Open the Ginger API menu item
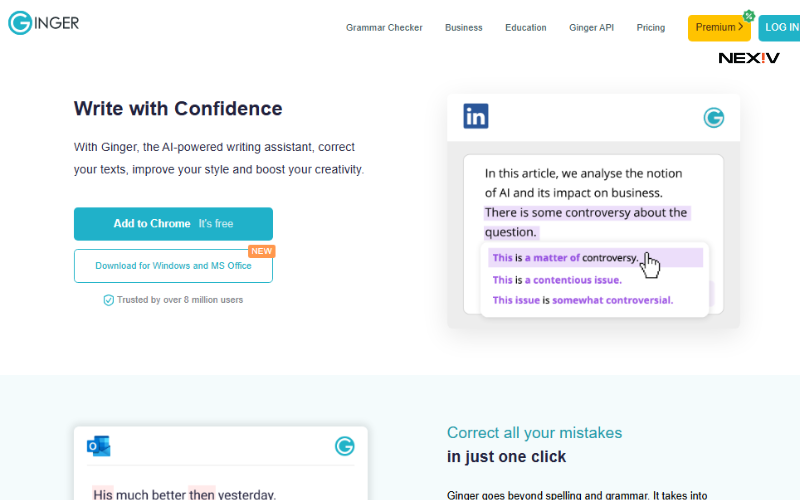800x500 pixels. point(591,28)
